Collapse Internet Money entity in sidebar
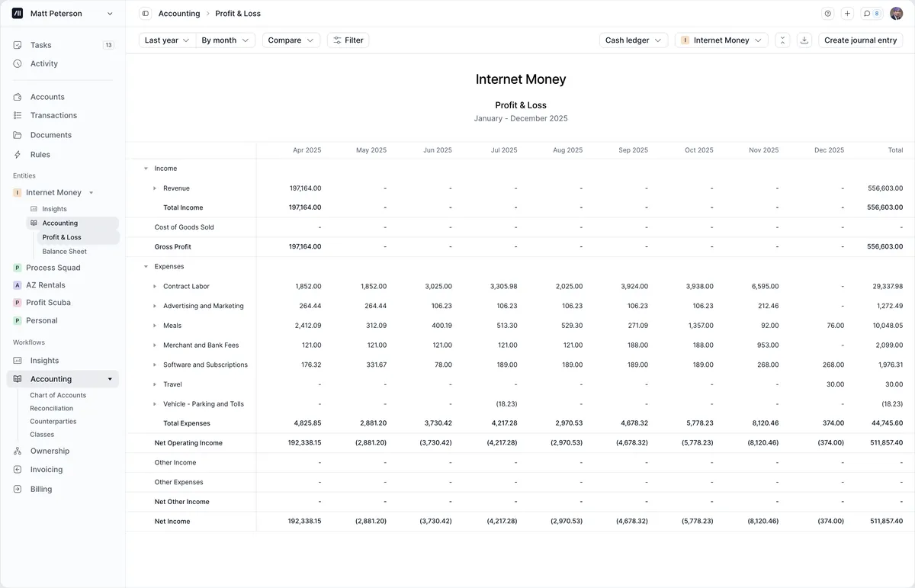 point(91,193)
